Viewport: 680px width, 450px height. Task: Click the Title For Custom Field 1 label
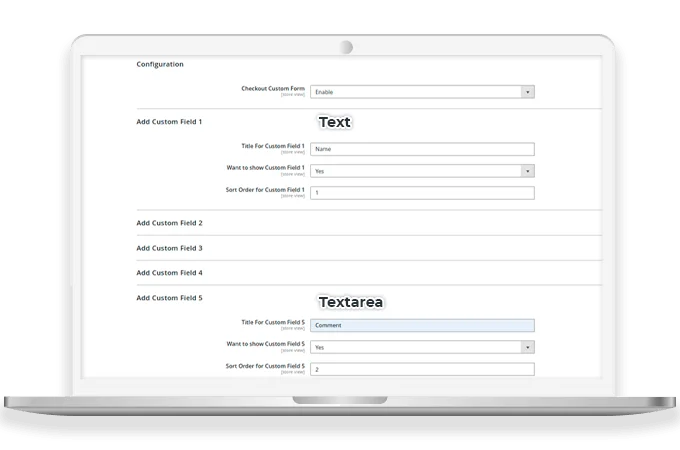coord(272,146)
